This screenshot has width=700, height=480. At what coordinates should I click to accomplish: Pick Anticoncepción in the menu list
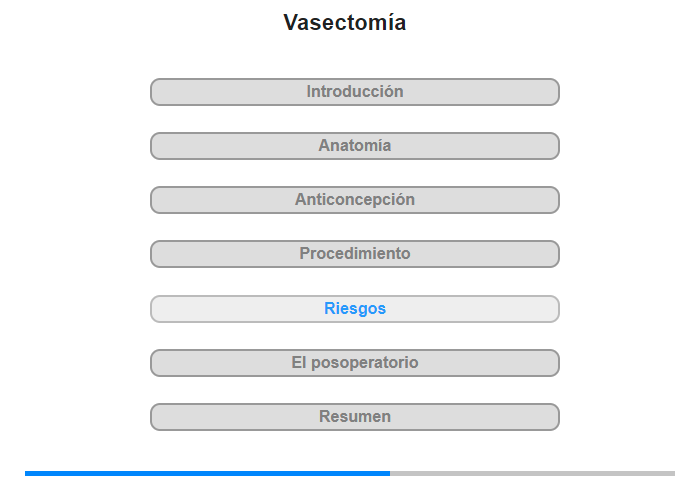click(355, 200)
